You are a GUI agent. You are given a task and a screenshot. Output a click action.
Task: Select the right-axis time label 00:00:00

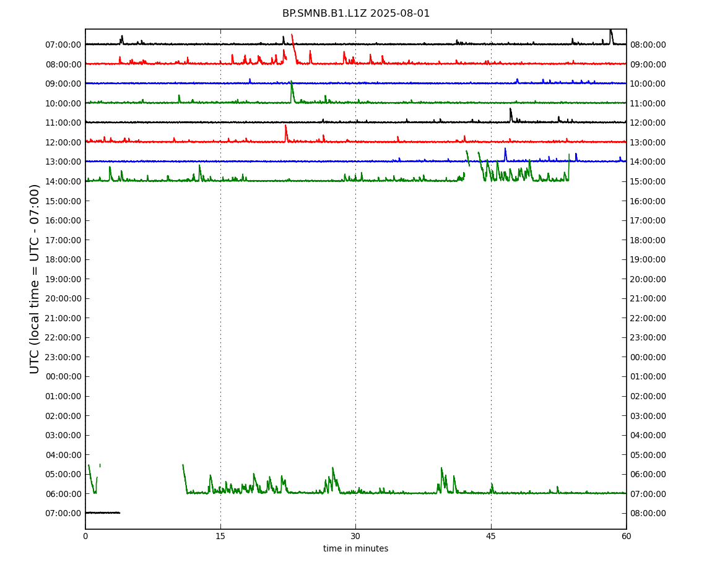[x=648, y=357]
